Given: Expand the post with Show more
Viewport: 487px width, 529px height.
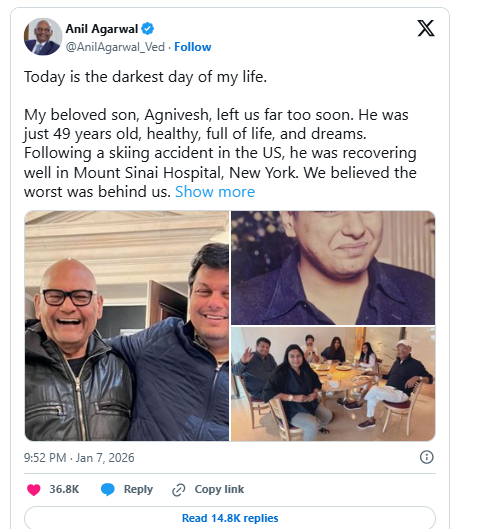Looking at the screenshot, I should click(215, 192).
